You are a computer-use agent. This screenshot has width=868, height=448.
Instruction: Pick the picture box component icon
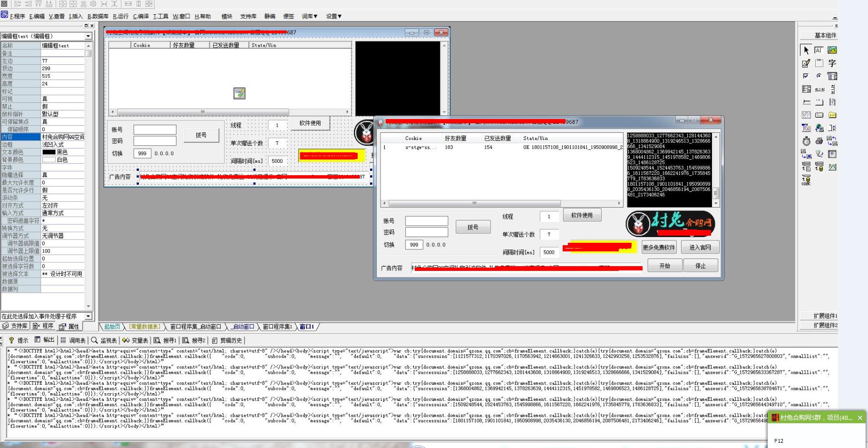tap(832, 50)
